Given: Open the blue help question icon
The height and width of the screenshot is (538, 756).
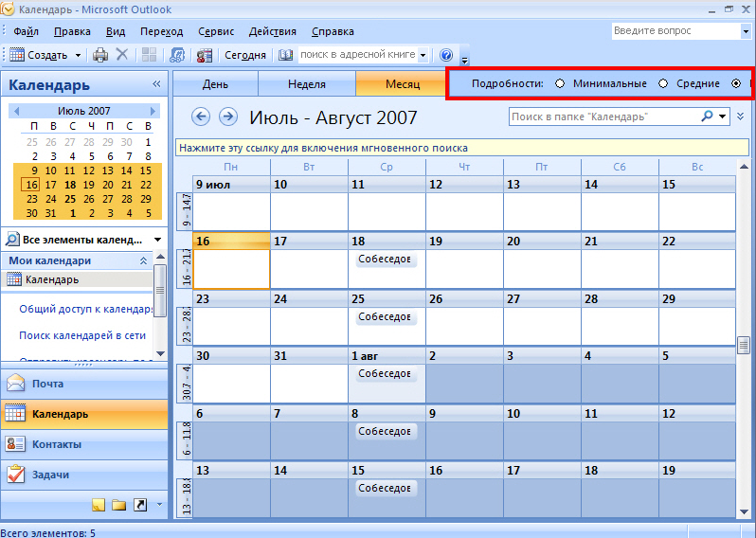Looking at the screenshot, I should click(x=446, y=55).
